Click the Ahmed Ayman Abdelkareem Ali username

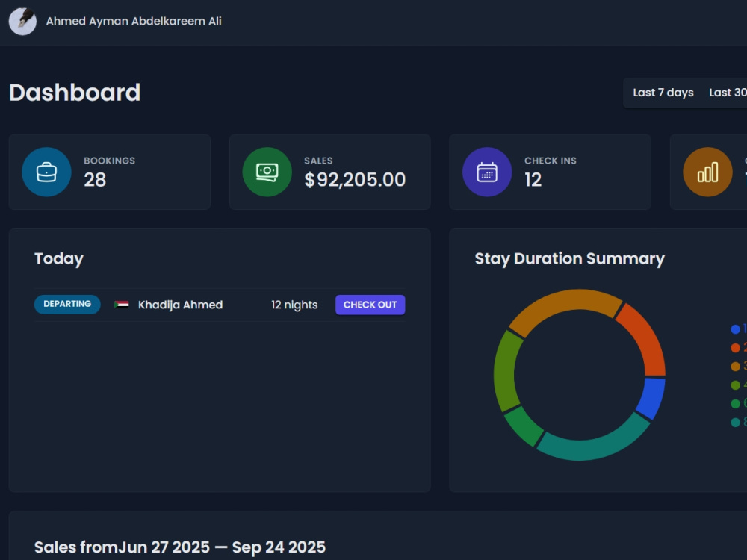coord(134,21)
